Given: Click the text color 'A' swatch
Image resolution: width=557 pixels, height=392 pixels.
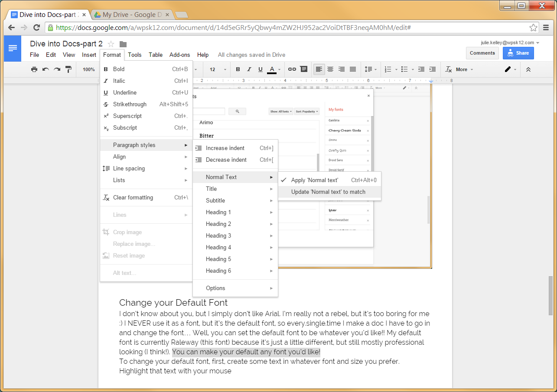Looking at the screenshot, I should [x=272, y=69].
